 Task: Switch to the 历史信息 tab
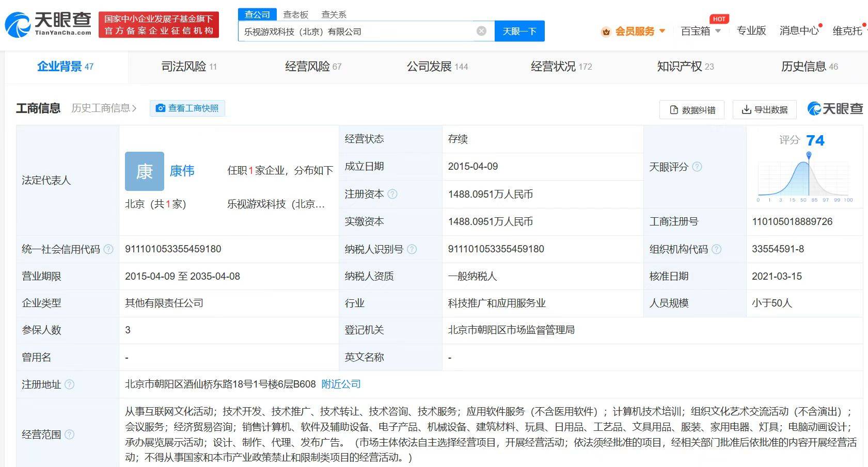point(810,67)
